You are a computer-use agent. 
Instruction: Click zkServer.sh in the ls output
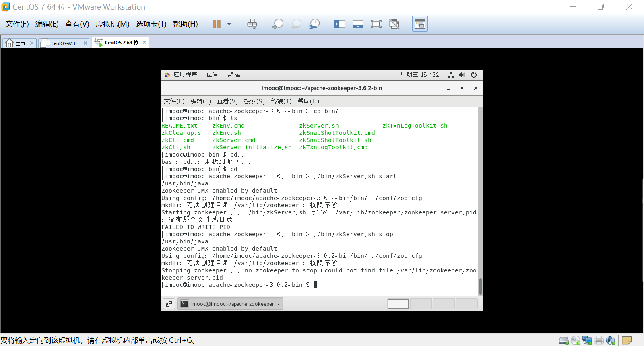click(319, 126)
